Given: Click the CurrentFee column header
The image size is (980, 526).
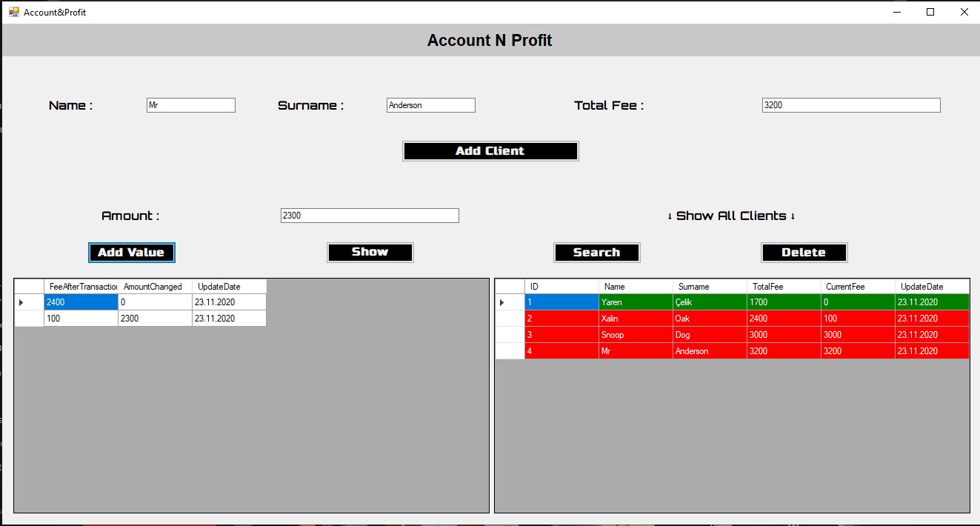Looking at the screenshot, I should click(x=858, y=287).
